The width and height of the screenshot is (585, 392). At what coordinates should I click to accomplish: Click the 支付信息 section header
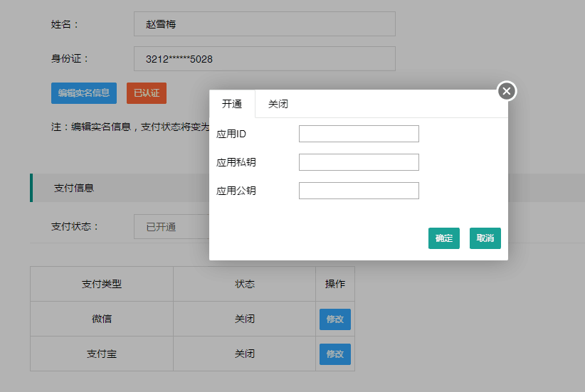pyautogui.click(x=74, y=189)
